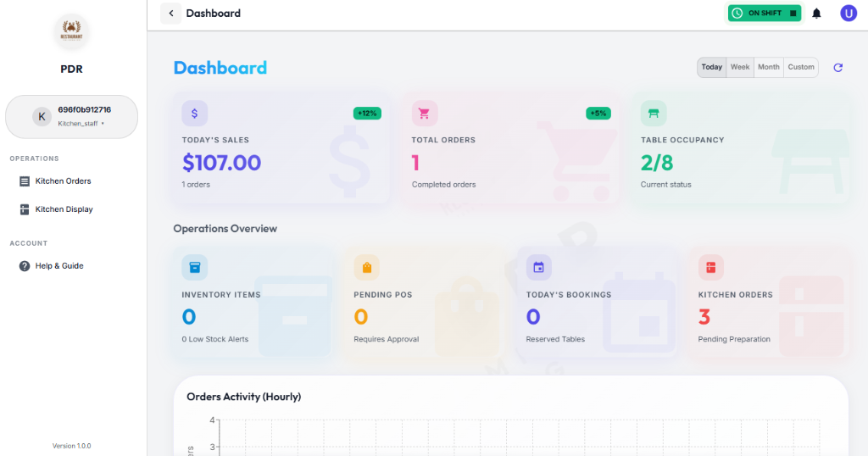Choose the Custom date range option
Viewport: 868px width, 456px height.
801,68
